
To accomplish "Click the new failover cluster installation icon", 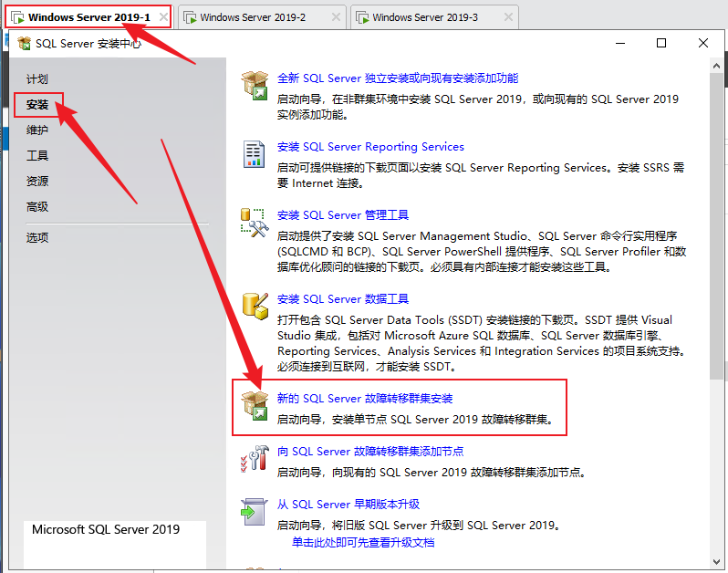I will coord(255,405).
